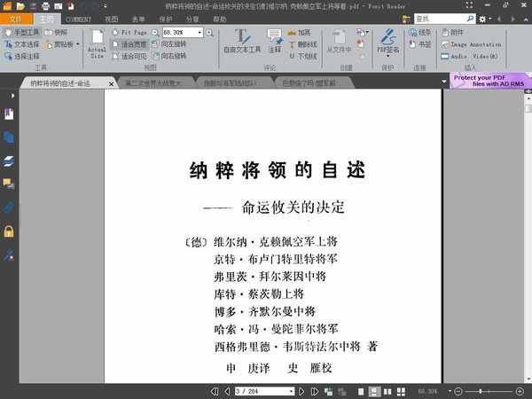Expand the left navigation panel arrow
Image resolution: width=532 pixels, height=399 pixels.
[x=12, y=96]
